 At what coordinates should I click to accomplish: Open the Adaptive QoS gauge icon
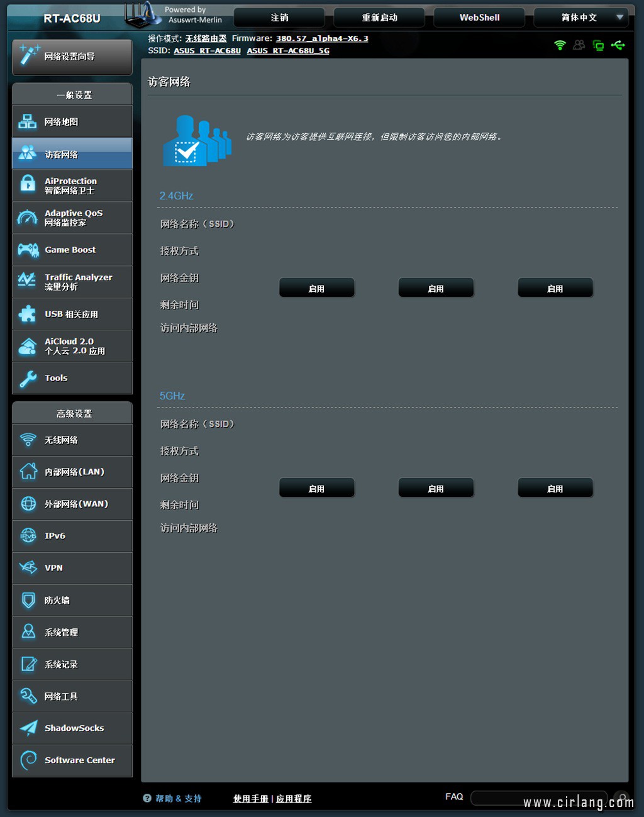(27, 218)
